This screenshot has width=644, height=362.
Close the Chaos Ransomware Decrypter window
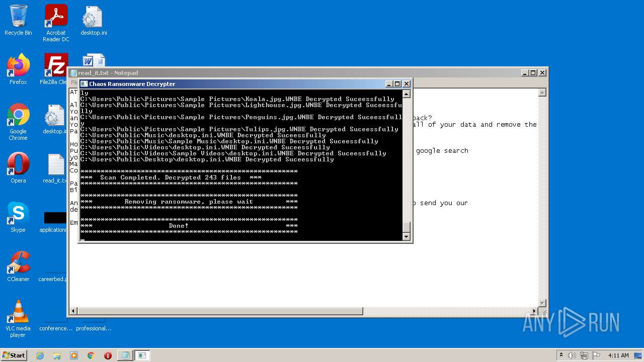[x=407, y=84]
